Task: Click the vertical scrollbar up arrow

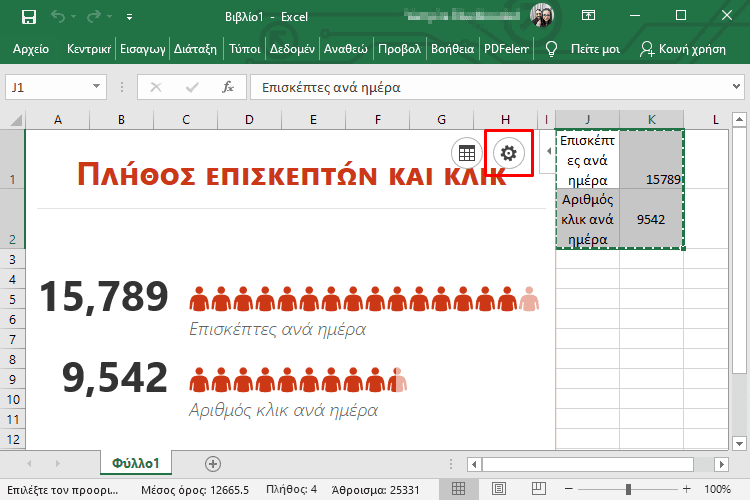Action: (x=739, y=119)
